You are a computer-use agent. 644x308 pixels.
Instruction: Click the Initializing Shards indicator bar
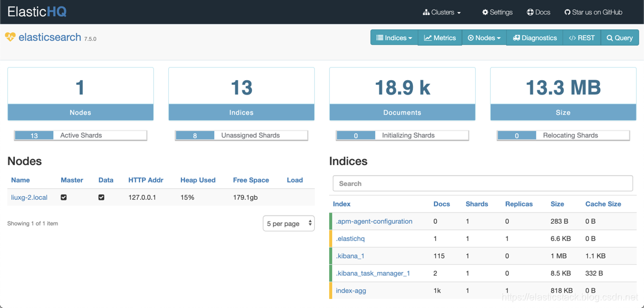(402, 136)
